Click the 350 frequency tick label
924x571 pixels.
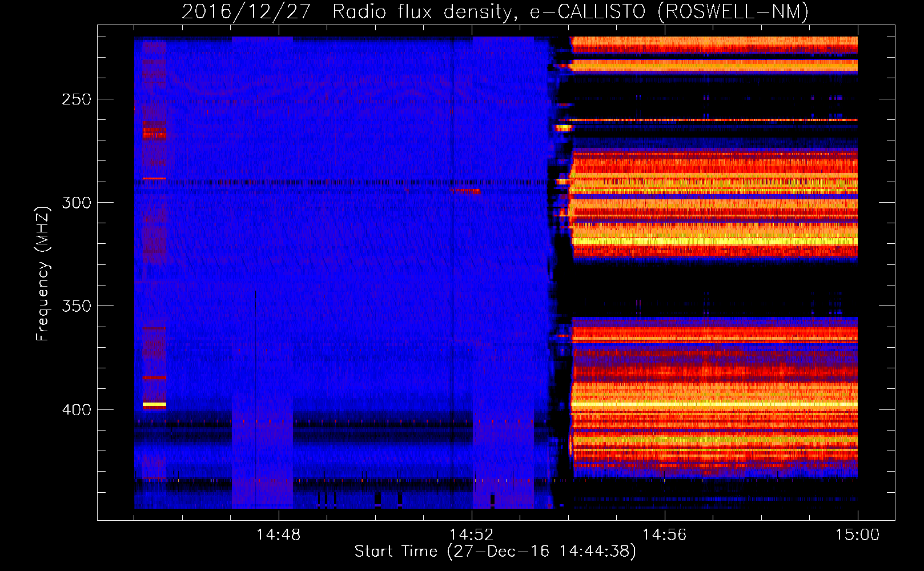[77, 307]
